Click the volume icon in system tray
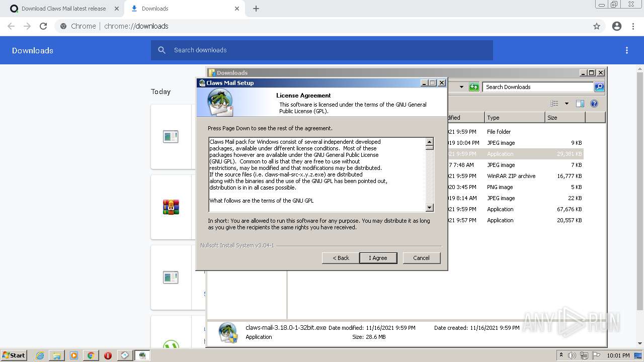The width and height of the screenshot is (644, 362). [x=572, y=355]
